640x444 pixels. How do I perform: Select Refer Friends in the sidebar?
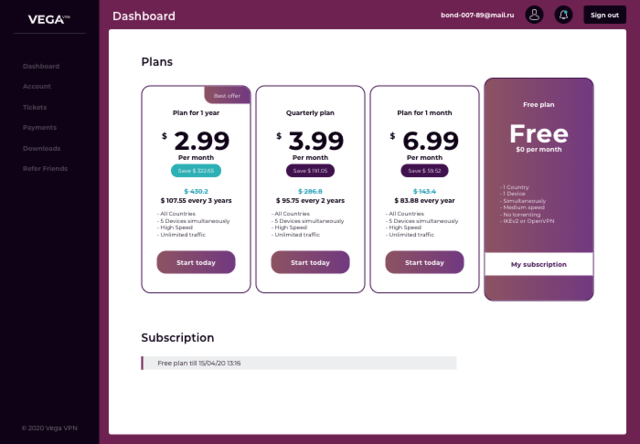45,168
